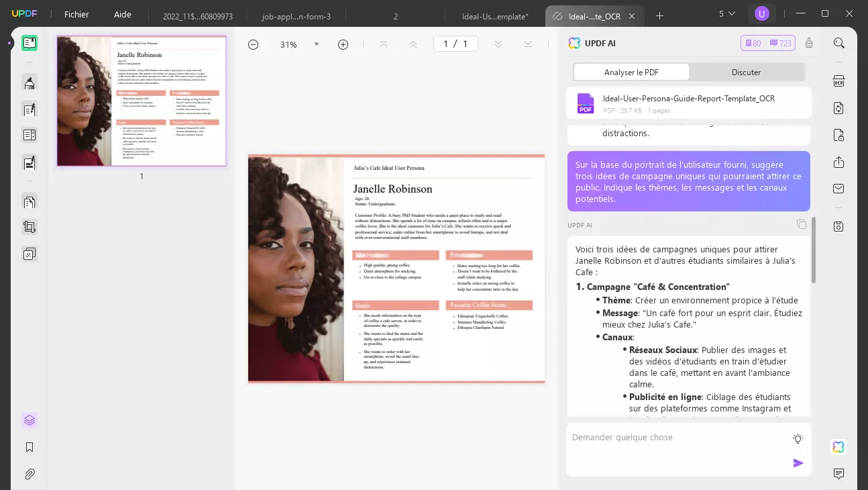Open the zoom level dropdown beside 31%
Image resolution: width=868 pixels, height=490 pixels.
pos(317,44)
